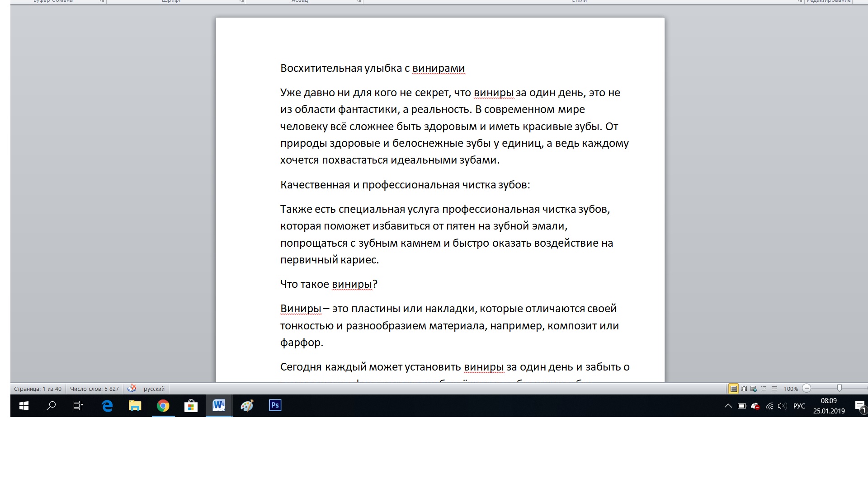Open volume speaker tray icon

pyautogui.click(x=782, y=406)
